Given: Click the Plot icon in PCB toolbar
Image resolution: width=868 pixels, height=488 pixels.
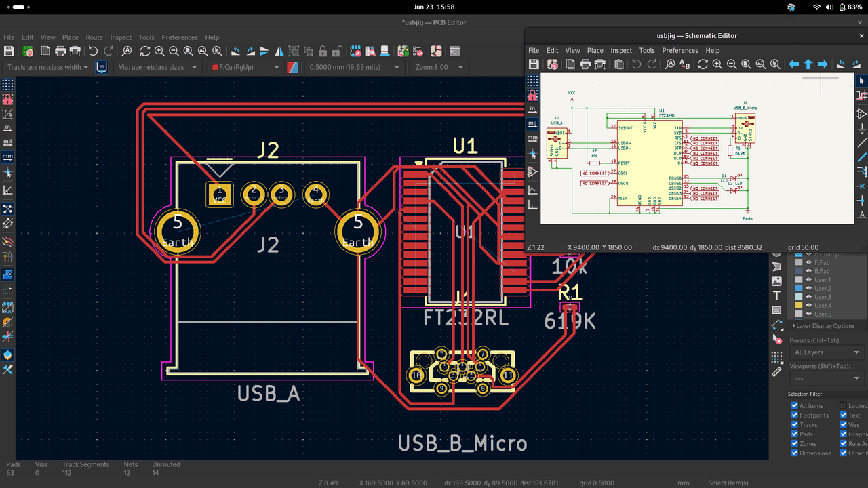Looking at the screenshot, I should click(75, 51).
